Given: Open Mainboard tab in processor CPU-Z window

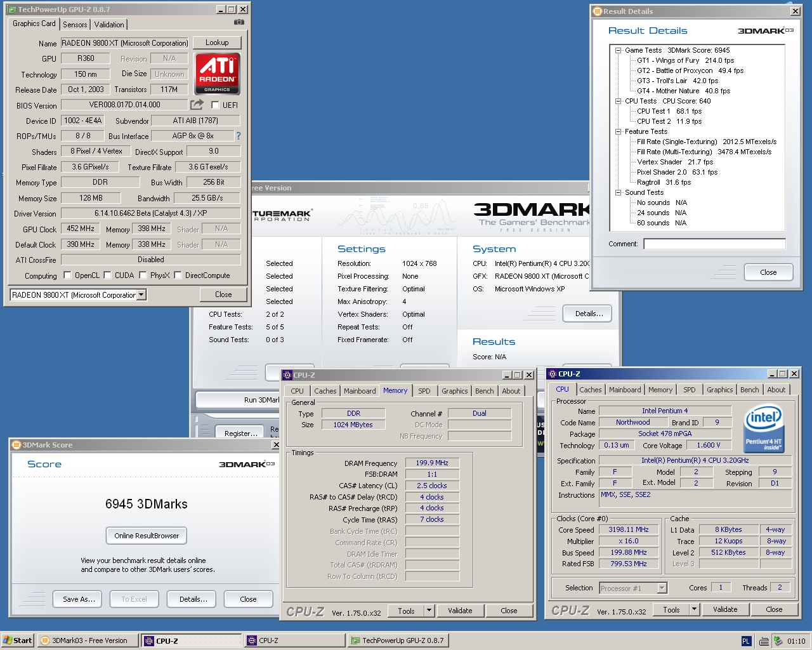Looking at the screenshot, I should point(625,390).
